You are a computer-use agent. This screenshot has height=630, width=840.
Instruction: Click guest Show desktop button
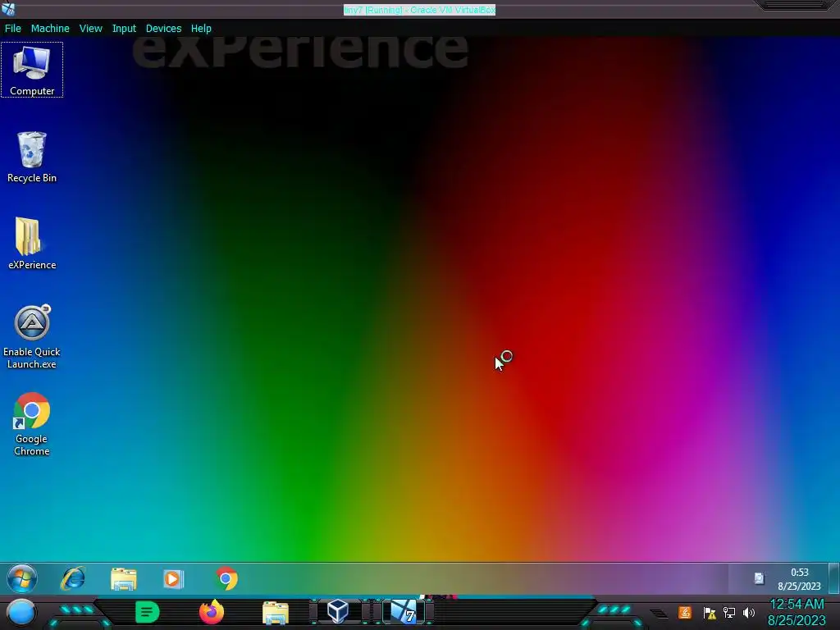point(834,578)
